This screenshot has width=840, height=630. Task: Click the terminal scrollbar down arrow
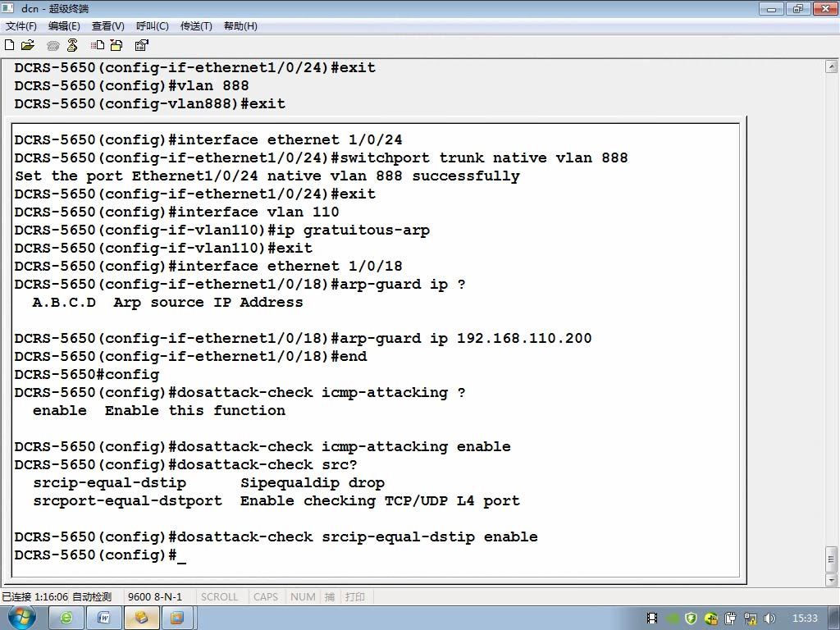(x=831, y=580)
